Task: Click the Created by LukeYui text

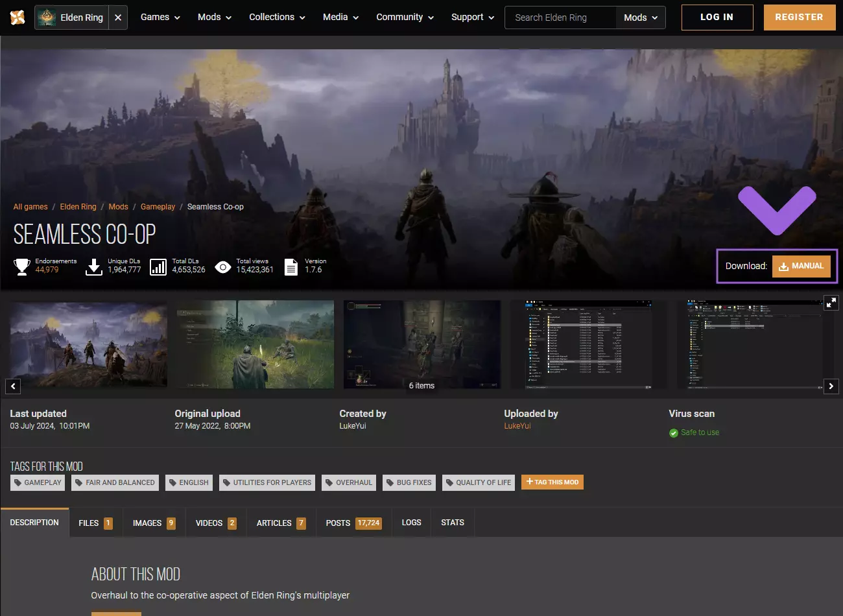Action: pyautogui.click(x=353, y=426)
